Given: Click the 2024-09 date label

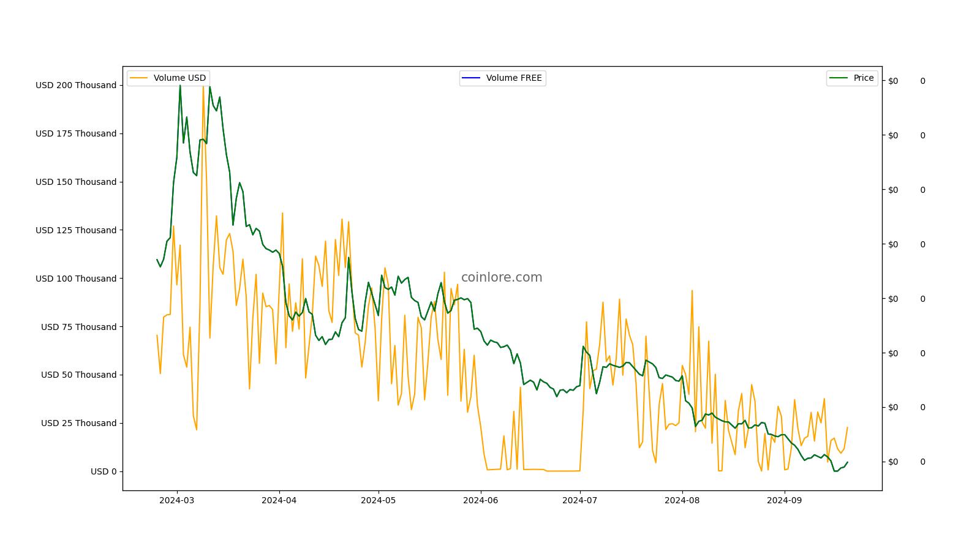Looking at the screenshot, I should 785,500.
